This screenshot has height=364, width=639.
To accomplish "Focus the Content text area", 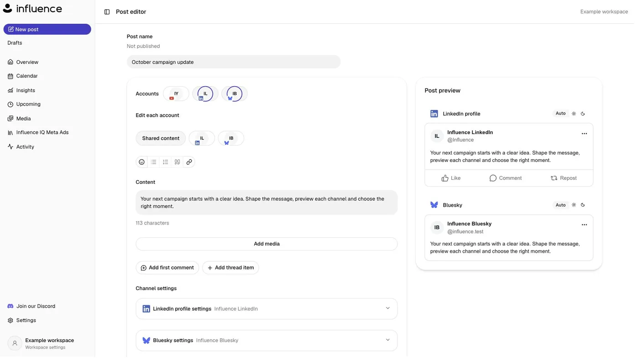I will (269, 204).
